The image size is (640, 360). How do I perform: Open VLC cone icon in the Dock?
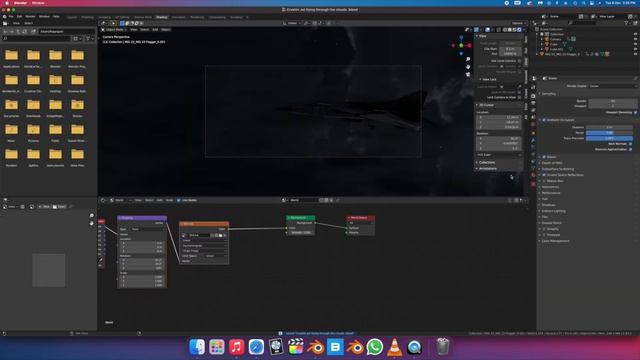[394, 347]
